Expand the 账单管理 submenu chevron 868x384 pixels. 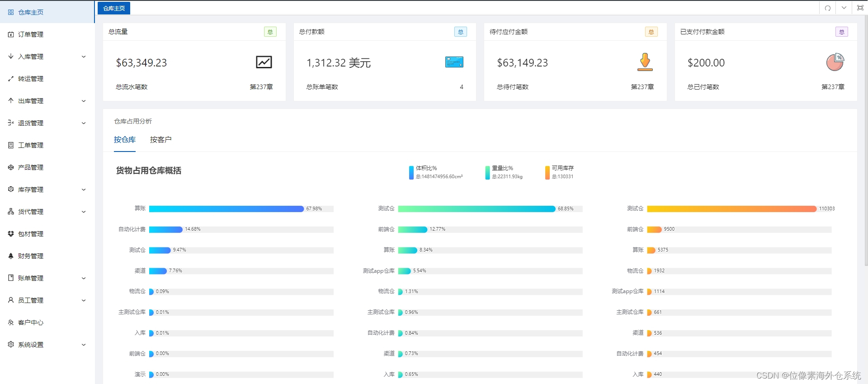84,278
